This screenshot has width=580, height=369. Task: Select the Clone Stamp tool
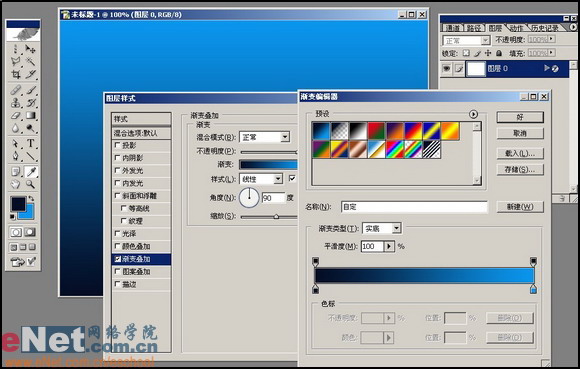click(16, 103)
